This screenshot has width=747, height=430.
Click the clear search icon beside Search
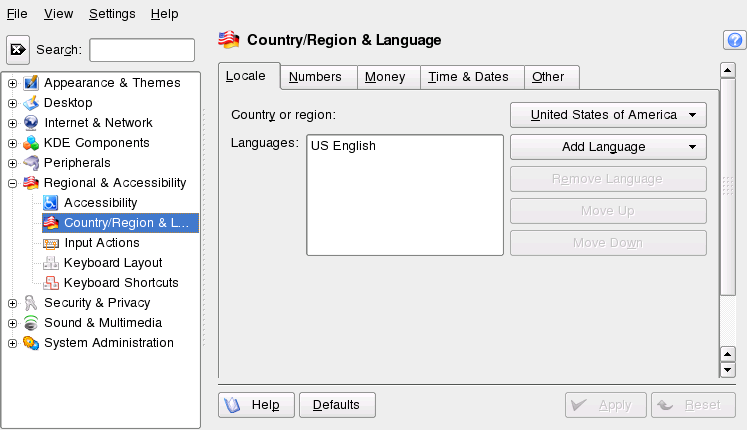18,50
